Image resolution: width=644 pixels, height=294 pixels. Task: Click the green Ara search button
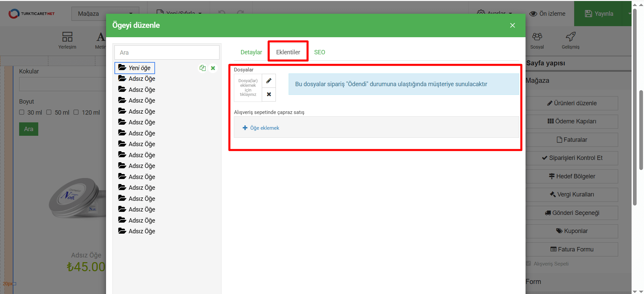click(29, 129)
